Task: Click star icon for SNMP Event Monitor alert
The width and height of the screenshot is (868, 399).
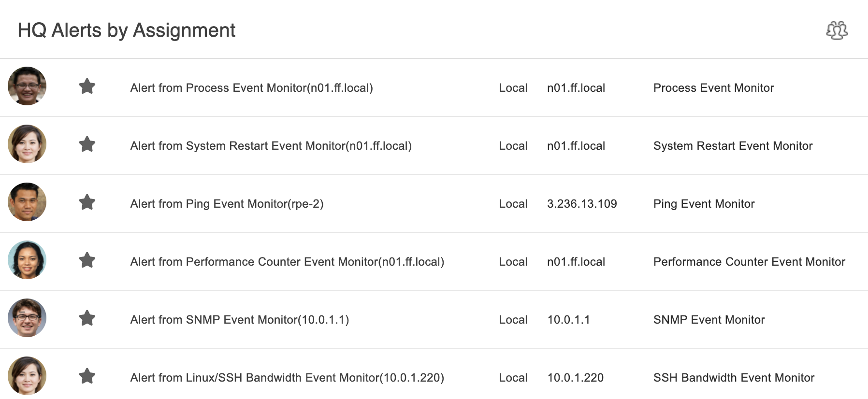Action: (87, 318)
